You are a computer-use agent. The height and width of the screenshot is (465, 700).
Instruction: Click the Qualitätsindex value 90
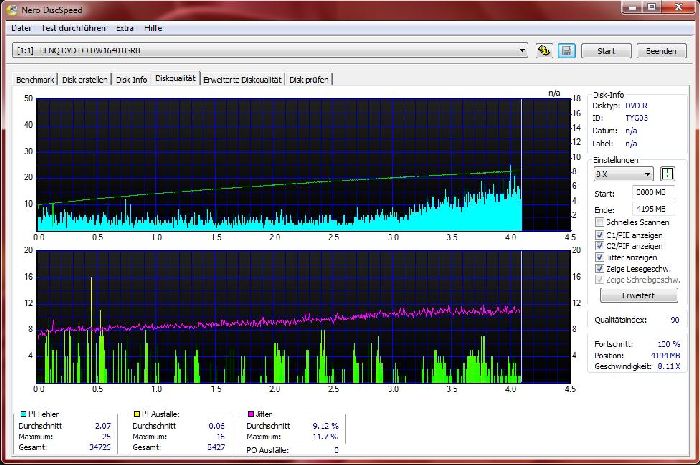coord(675,320)
